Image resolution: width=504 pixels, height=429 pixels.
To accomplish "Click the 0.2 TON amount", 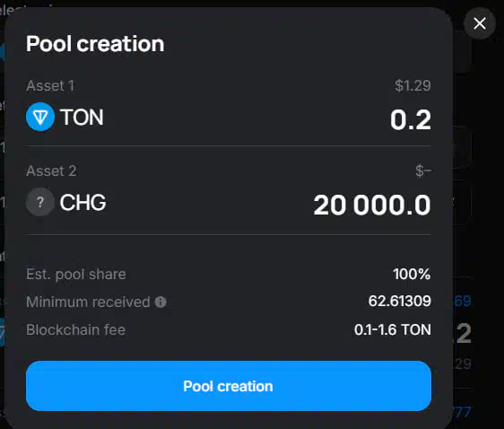I will pyautogui.click(x=411, y=119).
